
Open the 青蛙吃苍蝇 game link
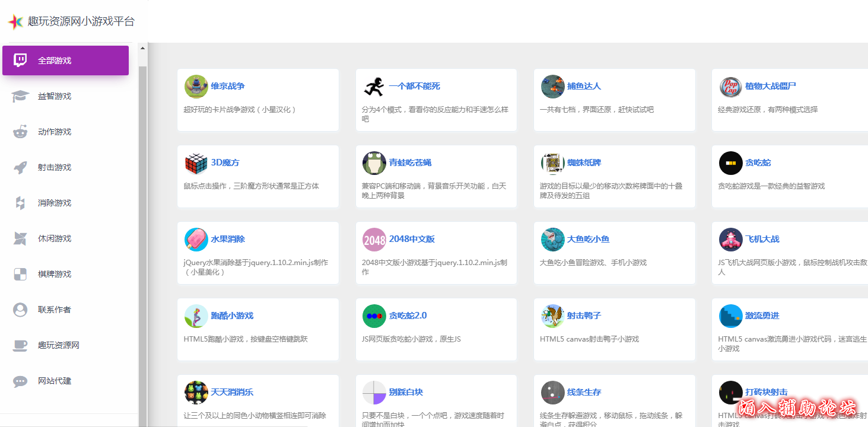point(410,162)
